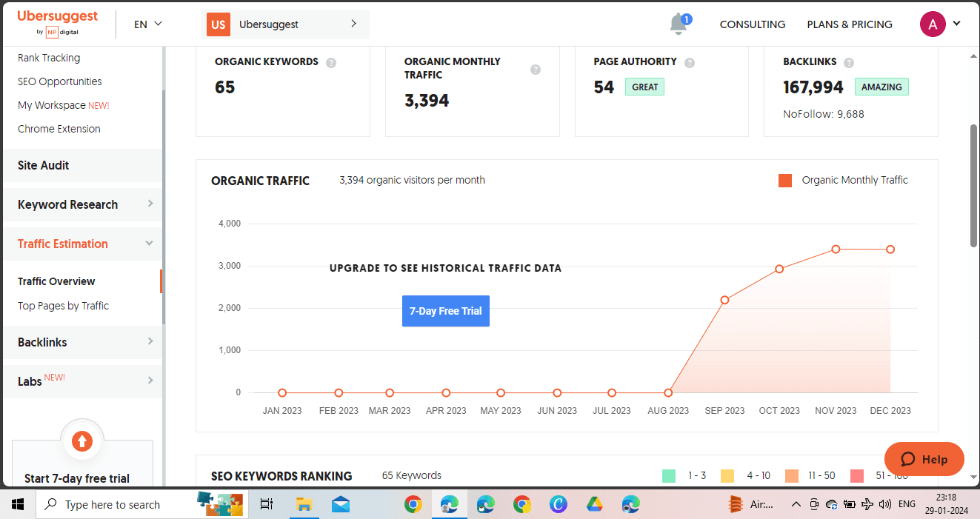Click airplane mode tray icon
Image resolution: width=980 pixels, height=519 pixels.
coord(867,504)
